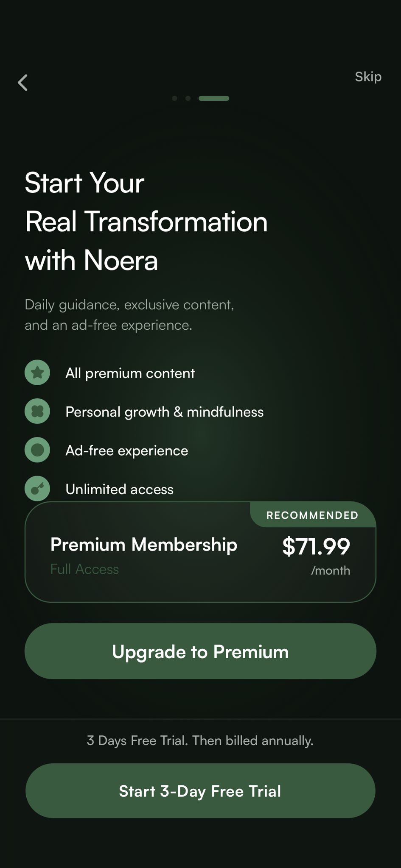Tap the circle icon for ad-free experience
This screenshot has height=868, width=401.
point(37,450)
